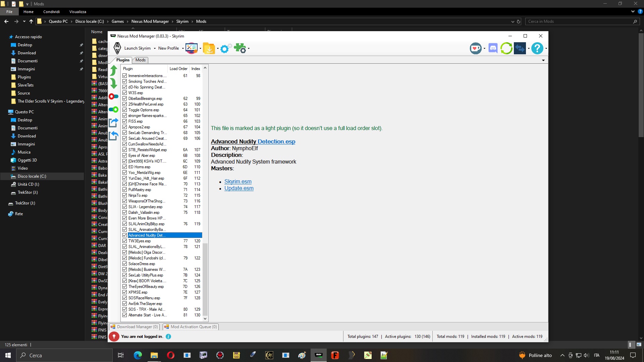Select Disco locale (C:) in Explorer sidebar
Image resolution: width=644 pixels, height=362 pixels.
point(42,176)
